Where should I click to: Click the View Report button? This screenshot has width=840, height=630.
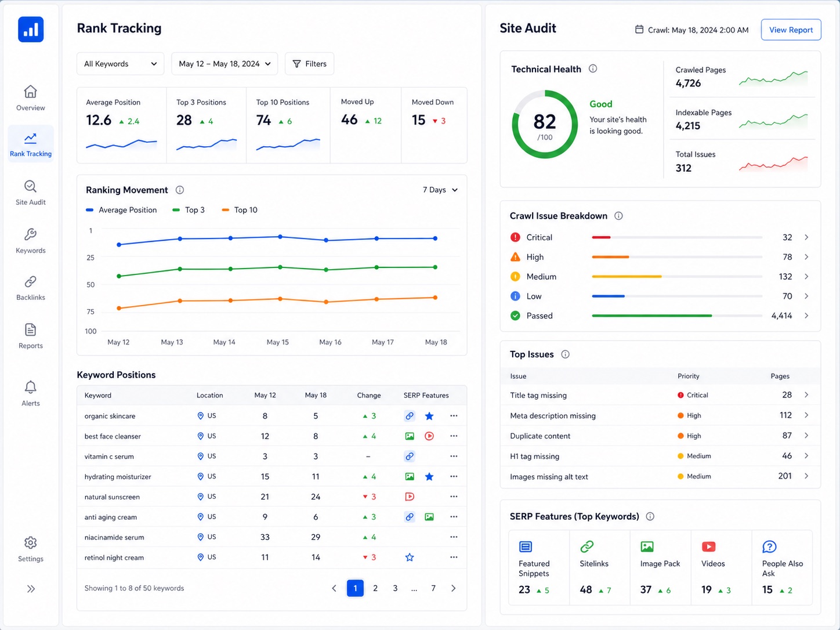click(791, 30)
